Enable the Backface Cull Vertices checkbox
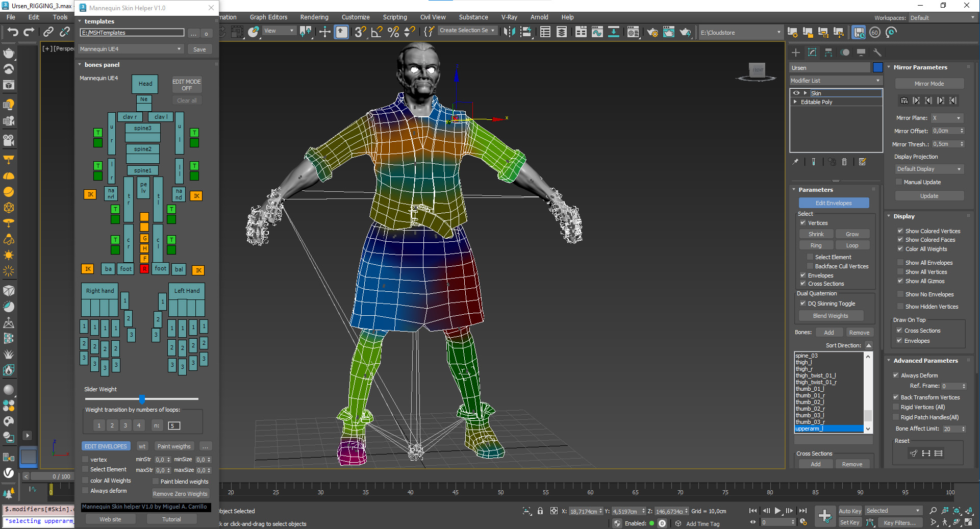 (x=810, y=266)
